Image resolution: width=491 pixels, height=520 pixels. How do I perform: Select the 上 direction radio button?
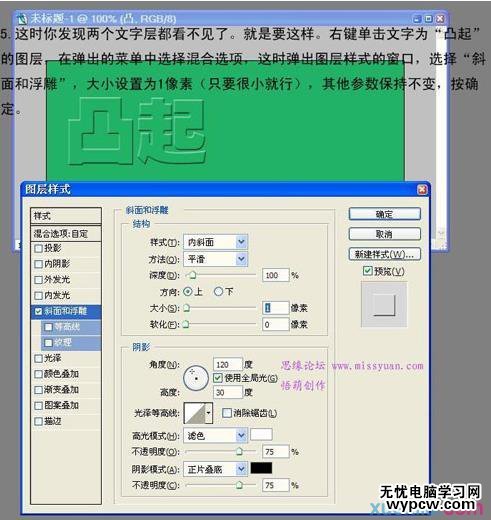coord(188,292)
